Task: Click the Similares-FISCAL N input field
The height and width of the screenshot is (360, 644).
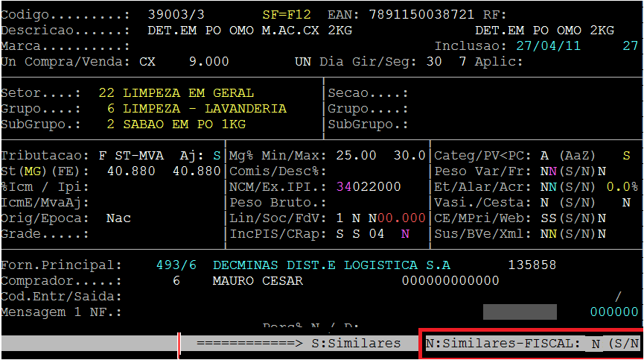Action: click(x=593, y=344)
